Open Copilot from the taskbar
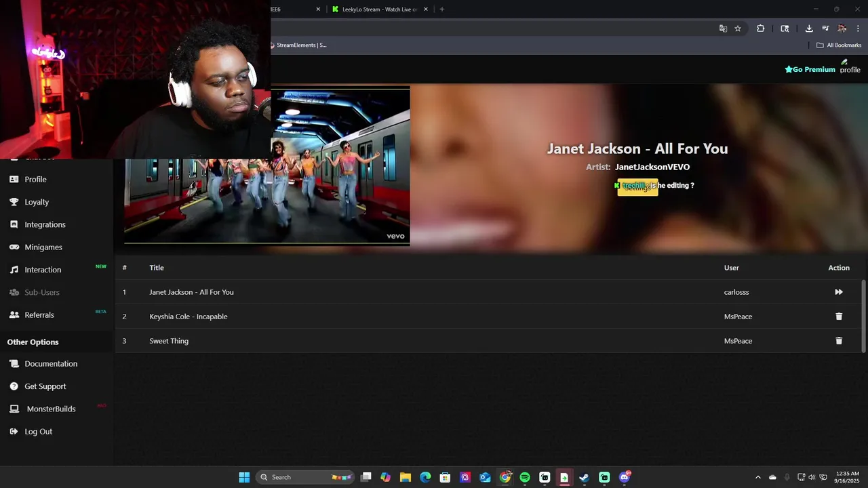This screenshot has height=488, width=868. coord(386,477)
